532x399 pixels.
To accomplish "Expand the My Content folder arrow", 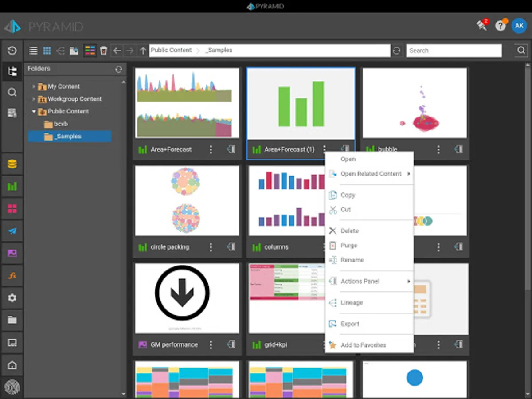I will click(34, 86).
